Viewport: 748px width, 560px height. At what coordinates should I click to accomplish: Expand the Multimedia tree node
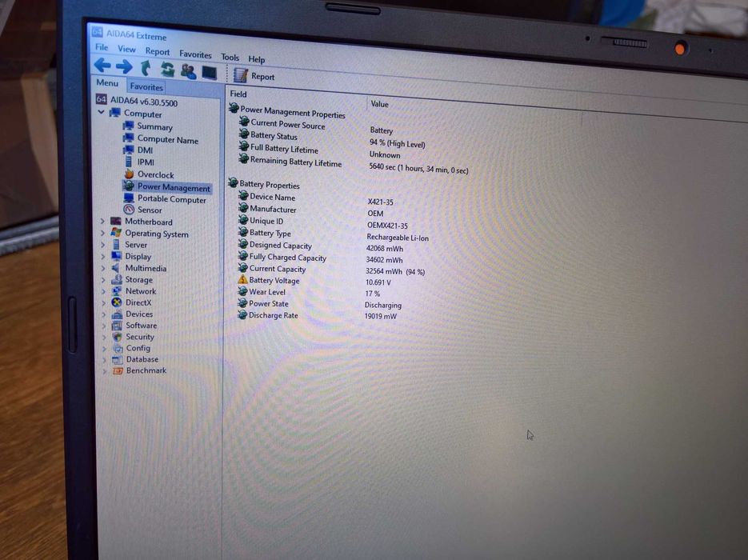click(x=103, y=268)
